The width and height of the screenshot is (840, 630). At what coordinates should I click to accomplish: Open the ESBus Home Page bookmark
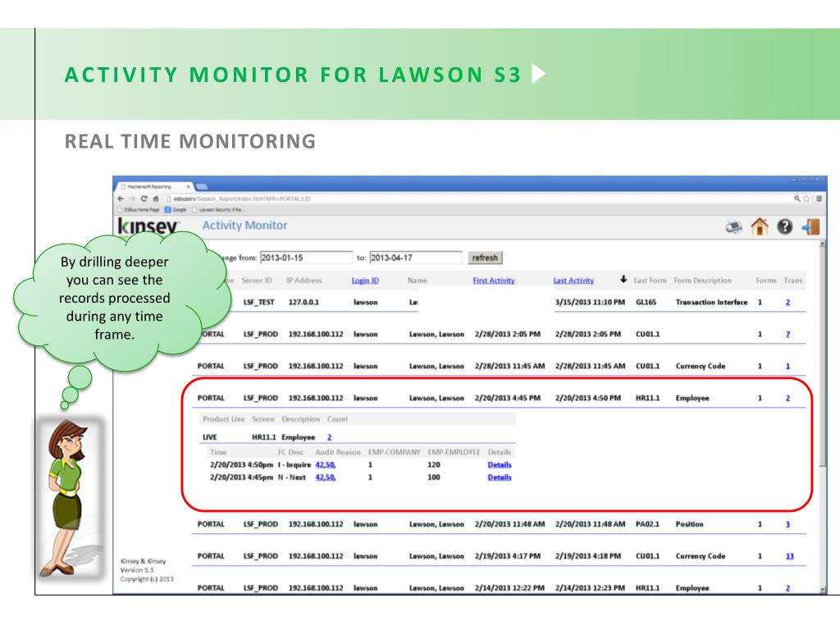(x=139, y=209)
